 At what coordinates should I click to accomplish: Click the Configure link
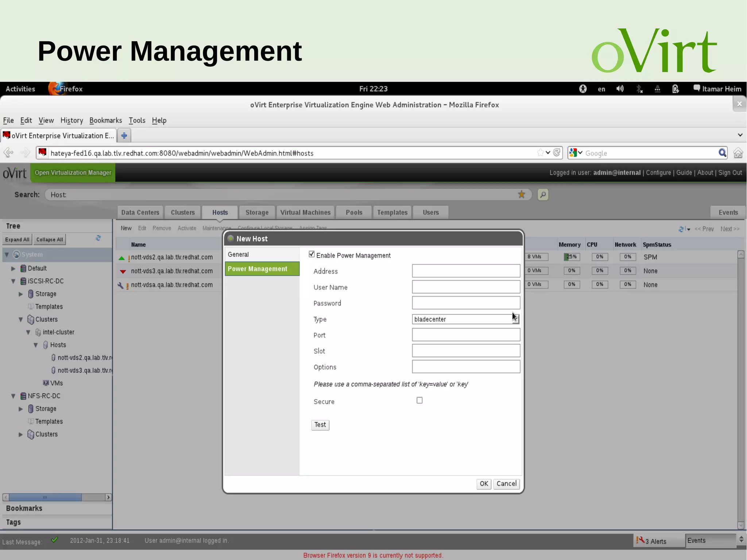point(658,173)
